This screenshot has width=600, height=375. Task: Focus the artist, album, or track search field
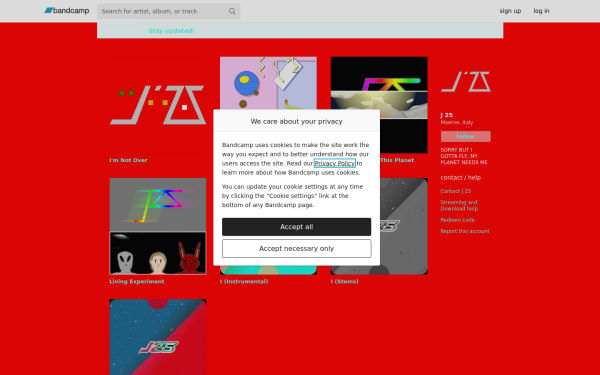pos(168,11)
